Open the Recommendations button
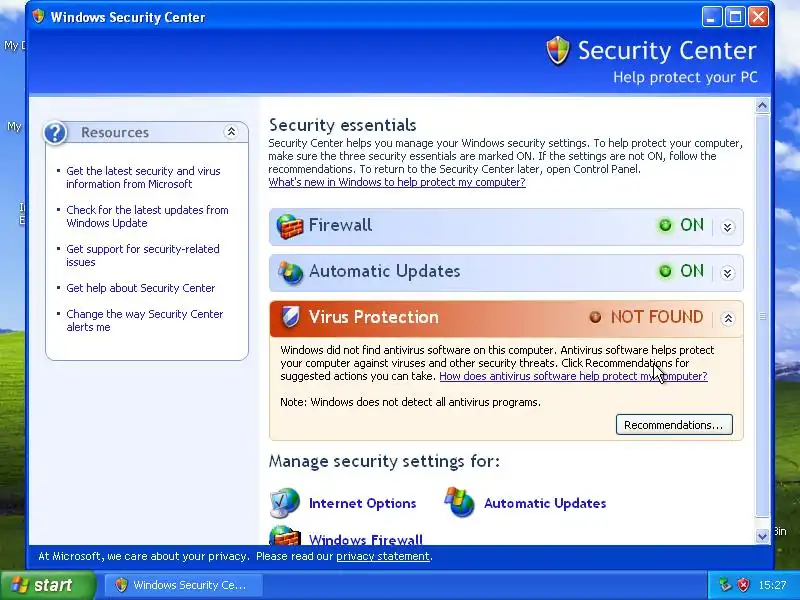800x600 pixels. pyautogui.click(x=674, y=424)
